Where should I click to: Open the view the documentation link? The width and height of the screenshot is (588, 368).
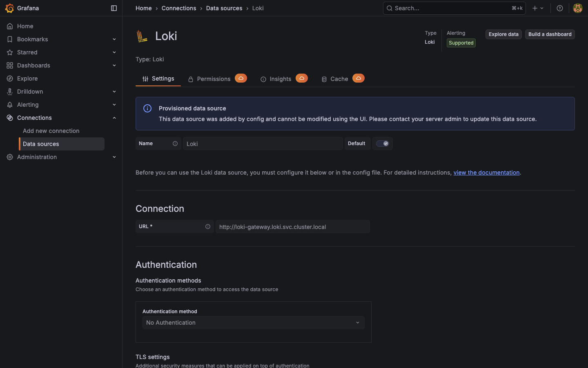[x=486, y=173]
